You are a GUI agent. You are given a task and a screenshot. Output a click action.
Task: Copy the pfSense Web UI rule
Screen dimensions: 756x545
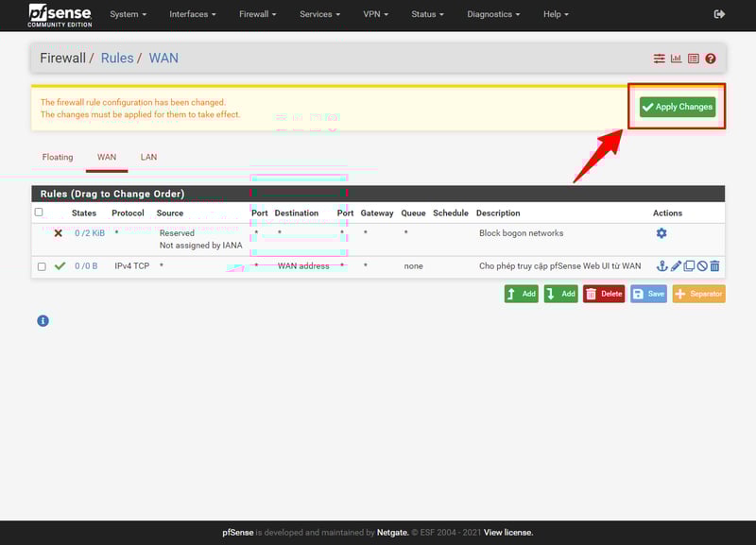pyautogui.click(x=688, y=266)
